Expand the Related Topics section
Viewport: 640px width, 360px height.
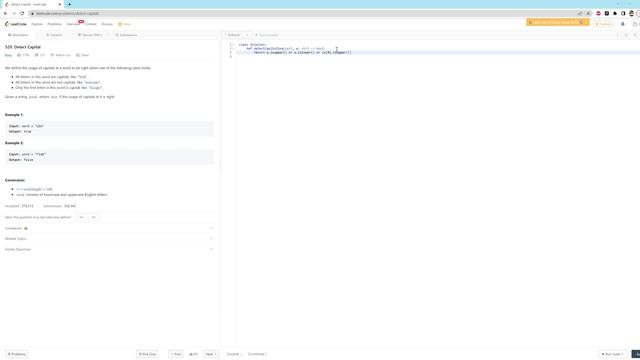click(109, 239)
